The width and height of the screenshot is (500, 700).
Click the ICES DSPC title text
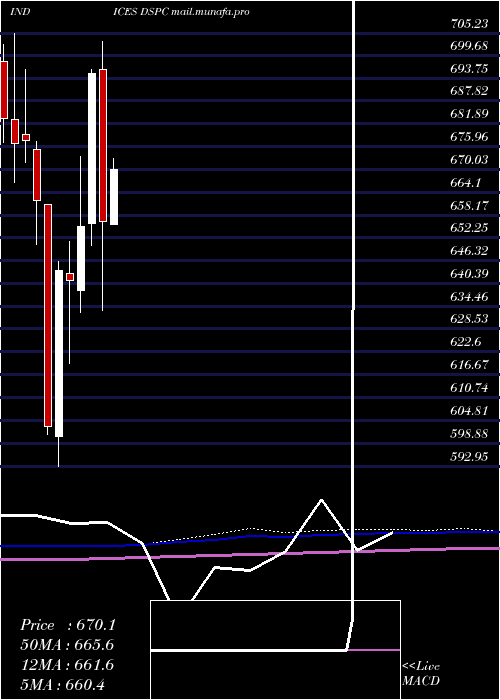point(141,12)
